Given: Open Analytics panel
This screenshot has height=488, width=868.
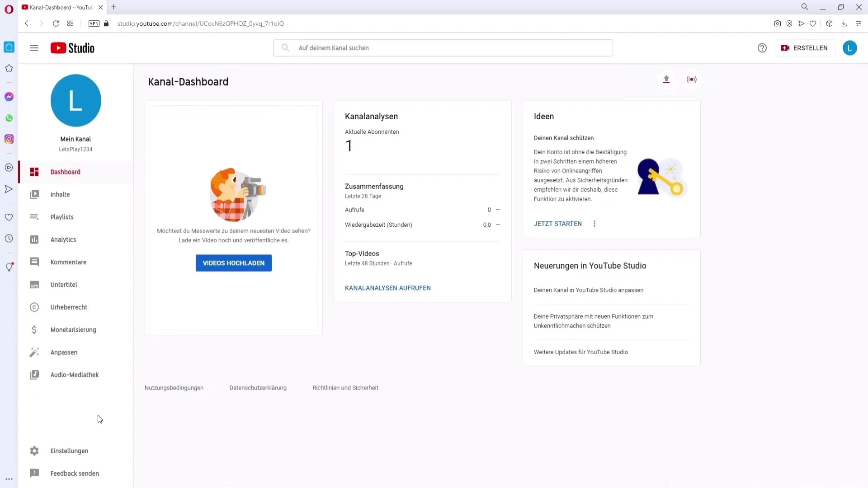Looking at the screenshot, I should [x=63, y=239].
